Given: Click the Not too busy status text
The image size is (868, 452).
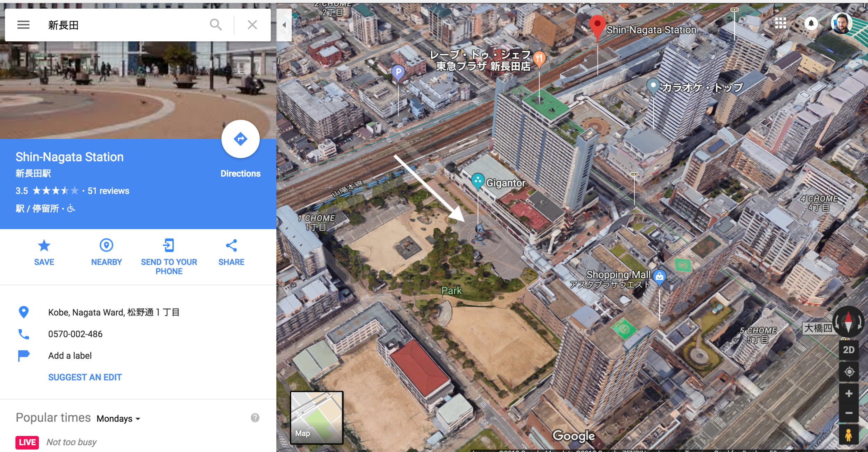Looking at the screenshot, I should coord(72,442).
